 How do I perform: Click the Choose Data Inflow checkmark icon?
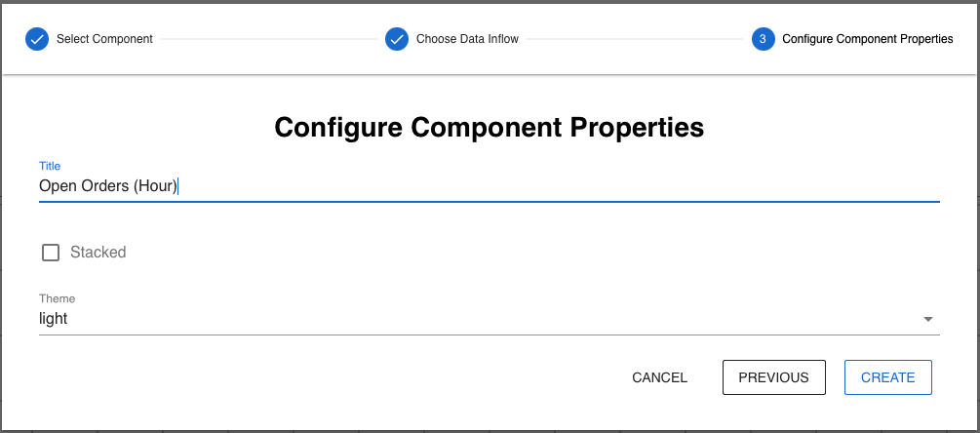point(397,39)
